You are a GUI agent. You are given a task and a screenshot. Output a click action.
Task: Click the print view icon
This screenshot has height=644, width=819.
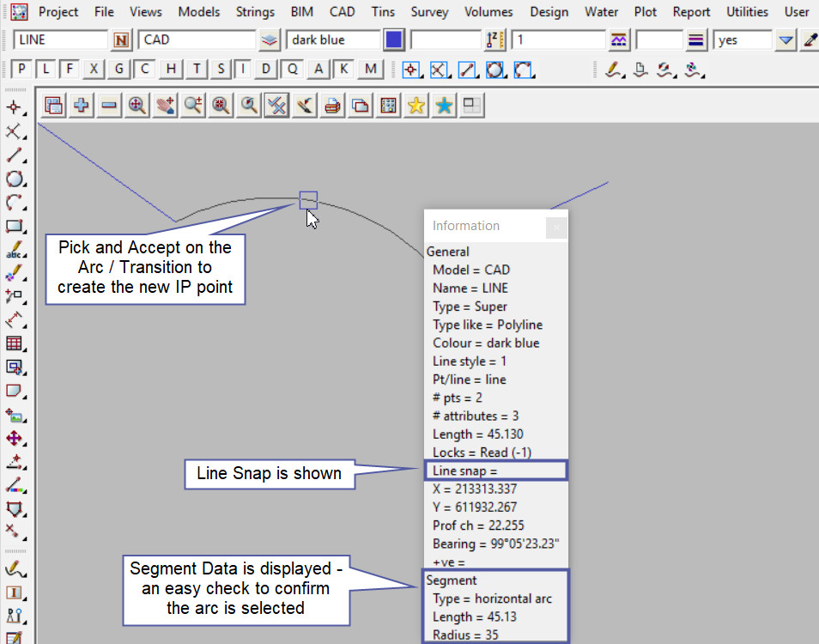pos(332,106)
